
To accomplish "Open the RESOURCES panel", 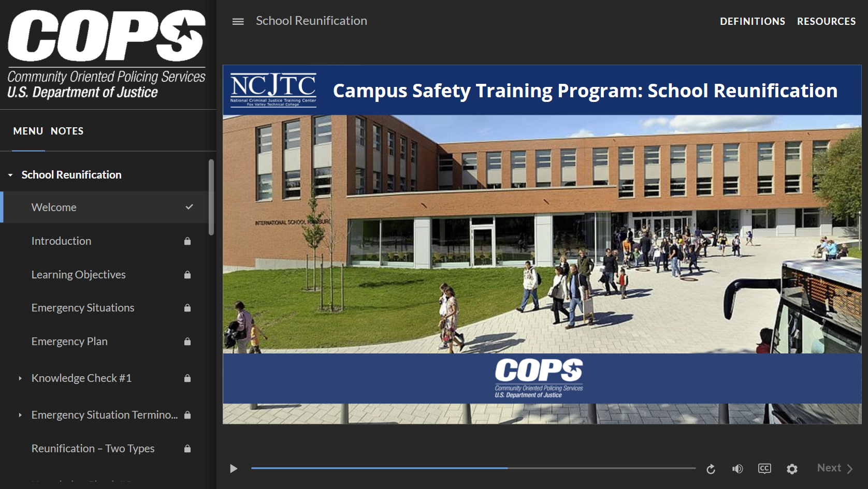I will point(826,21).
